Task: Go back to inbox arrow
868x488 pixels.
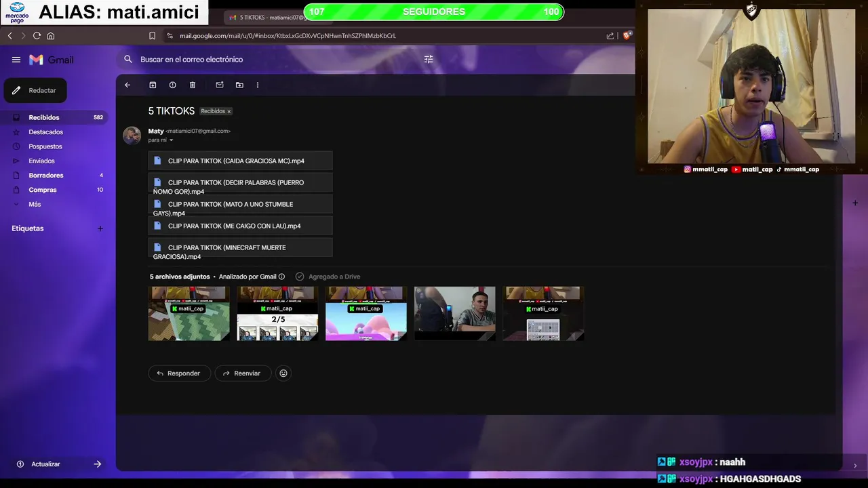Action: [127, 85]
